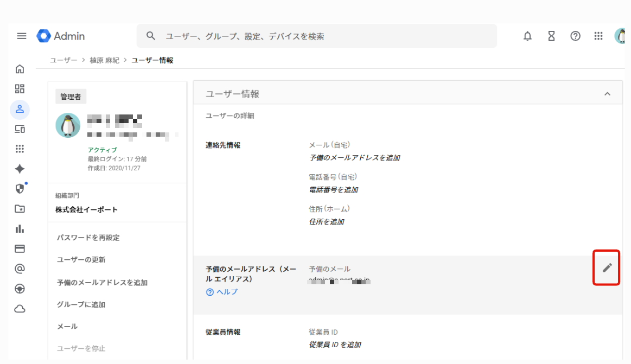Open the Devices icon in sidebar
This screenshot has width=631, height=364.
[20, 129]
